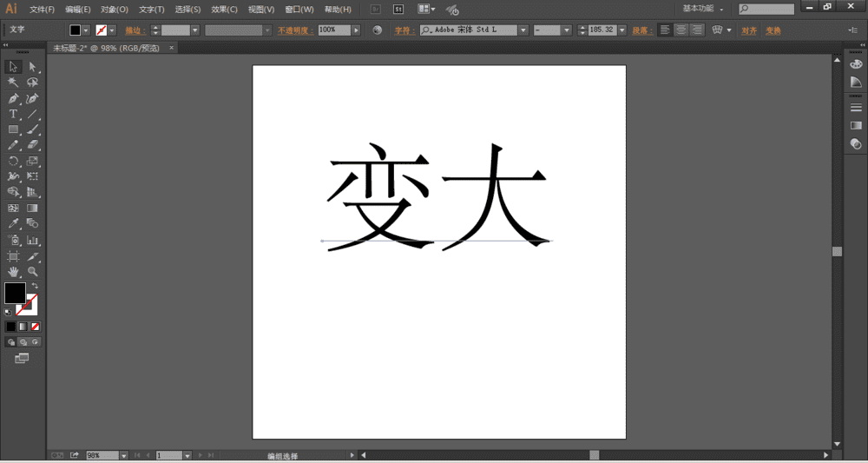The height and width of the screenshot is (463, 868).
Task: Select the Scale tool
Action: point(33,162)
